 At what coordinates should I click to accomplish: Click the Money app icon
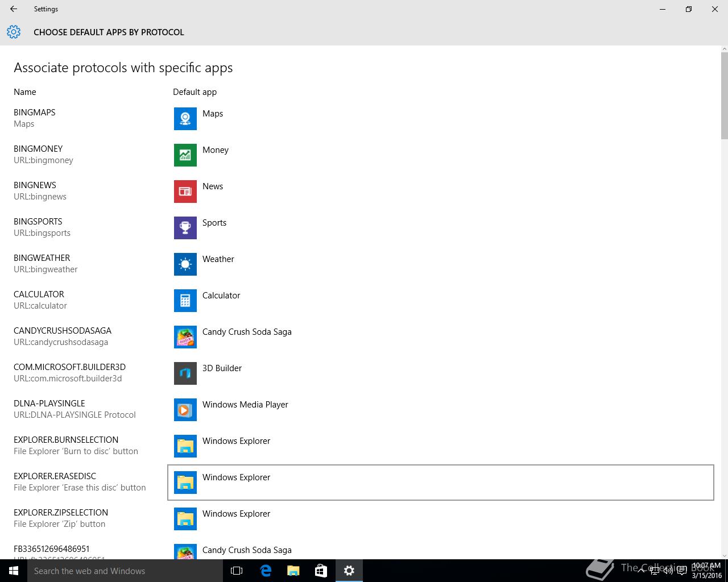185,155
